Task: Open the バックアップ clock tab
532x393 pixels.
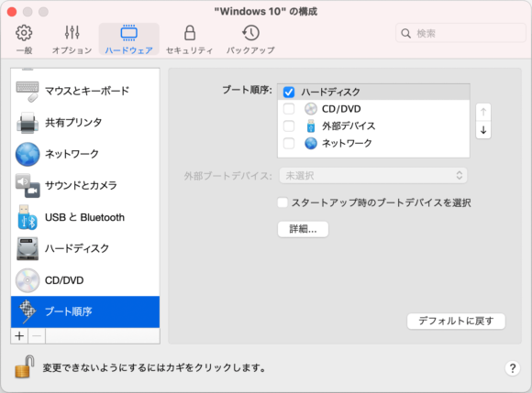Action: click(x=250, y=39)
